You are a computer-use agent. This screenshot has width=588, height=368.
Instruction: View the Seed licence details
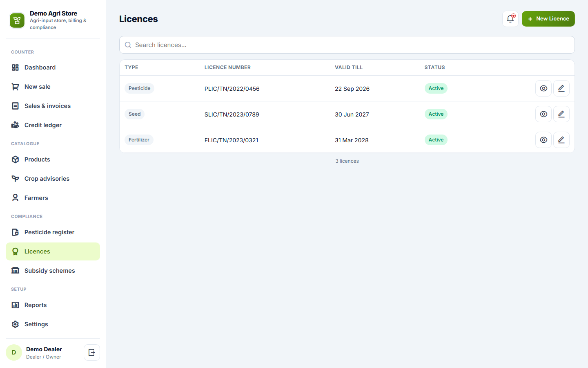pyautogui.click(x=543, y=114)
